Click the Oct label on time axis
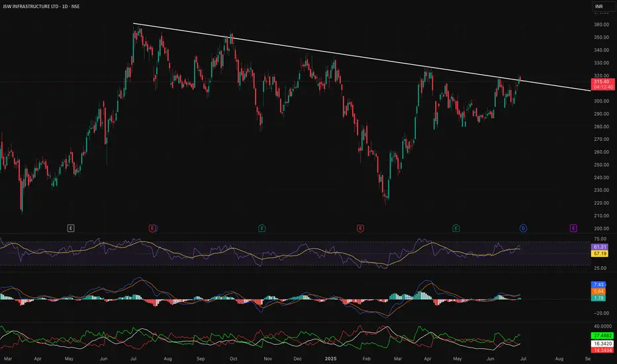 tap(233, 359)
